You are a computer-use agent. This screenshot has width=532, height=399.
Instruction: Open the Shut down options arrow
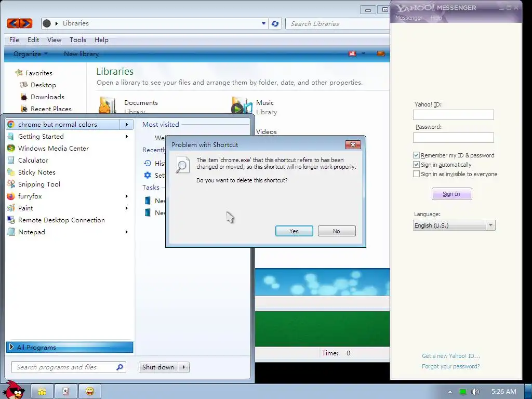(184, 367)
